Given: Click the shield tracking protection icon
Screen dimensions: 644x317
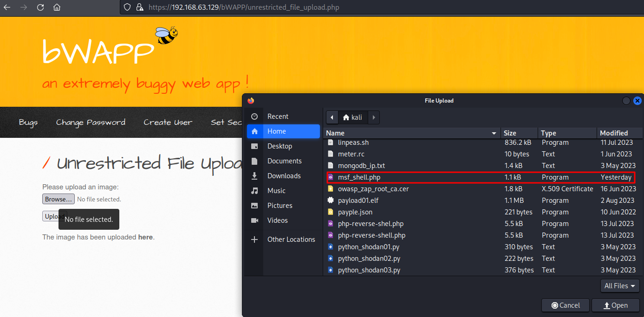Looking at the screenshot, I should 127,7.
